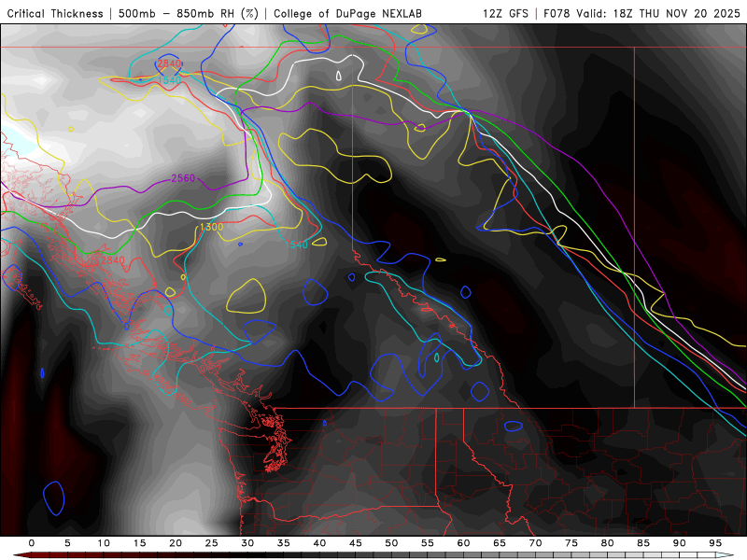Viewport: 747px width, 560px height.
Task: Click the "70" value on the RH scale
Action: [x=535, y=543]
